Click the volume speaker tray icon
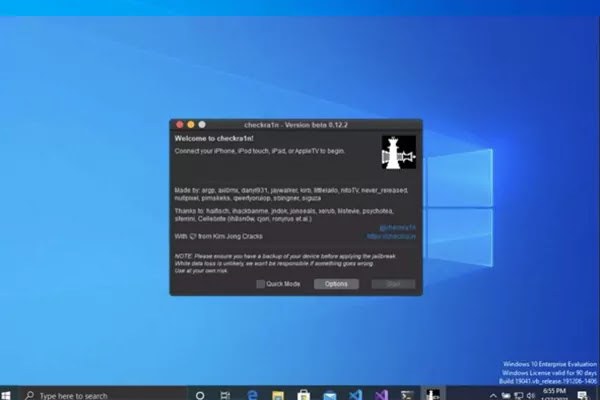Image resolution: width=600 pixels, height=400 pixels. (x=531, y=395)
